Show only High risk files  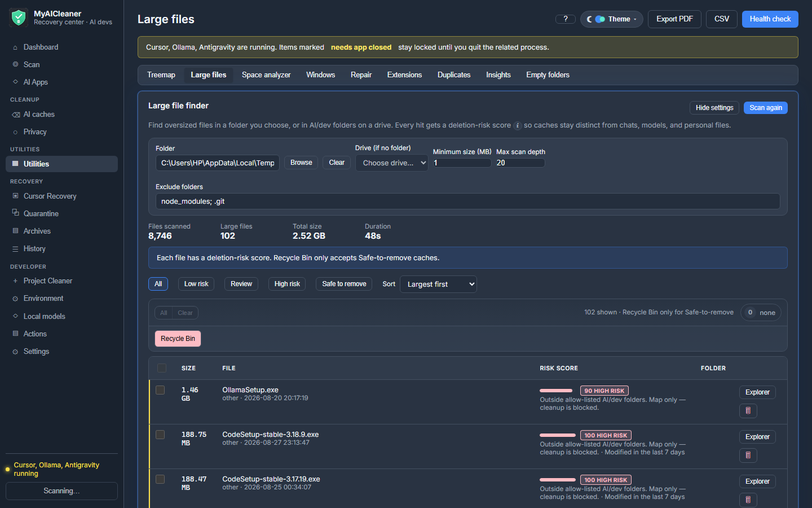(287, 284)
